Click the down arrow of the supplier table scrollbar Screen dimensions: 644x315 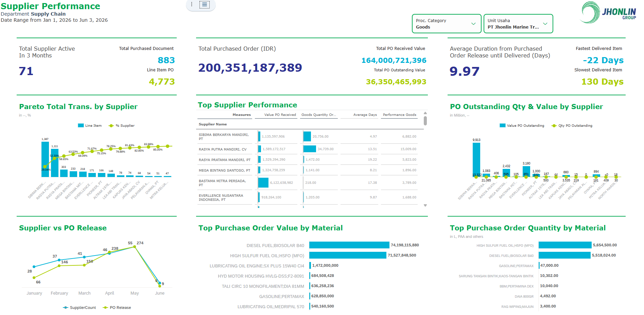pos(425,206)
